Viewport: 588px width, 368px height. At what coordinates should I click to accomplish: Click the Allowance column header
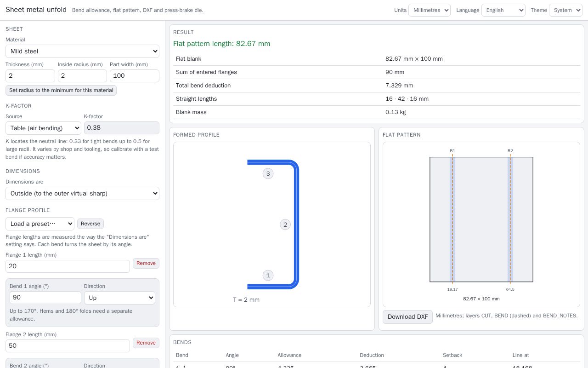coord(289,355)
